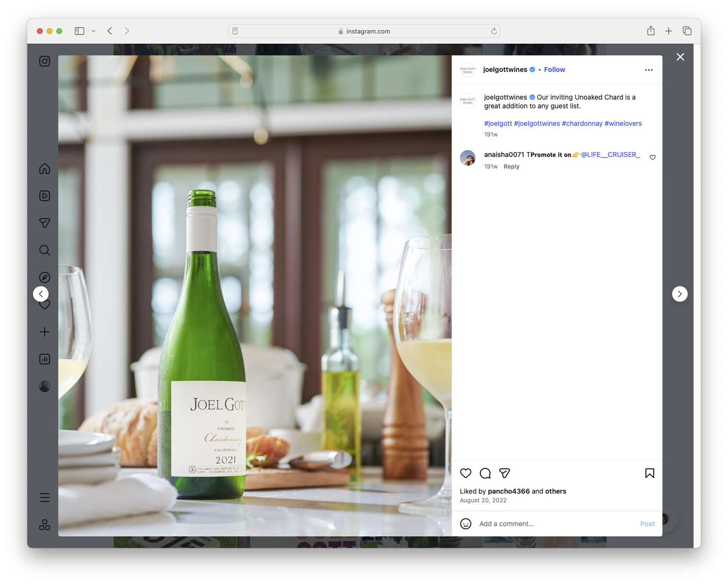Like anaisha0071's comment
Screen dimensions: 728x584
(x=653, y=157)
